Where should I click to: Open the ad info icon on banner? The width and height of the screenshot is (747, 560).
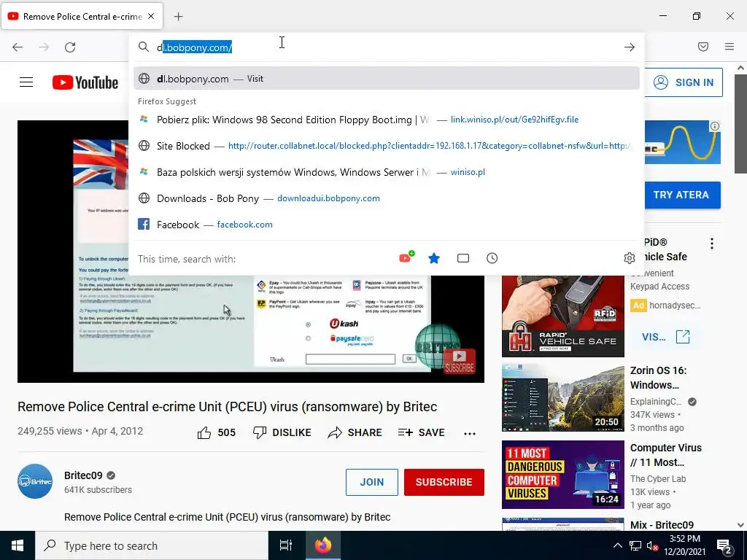point(715,126)
